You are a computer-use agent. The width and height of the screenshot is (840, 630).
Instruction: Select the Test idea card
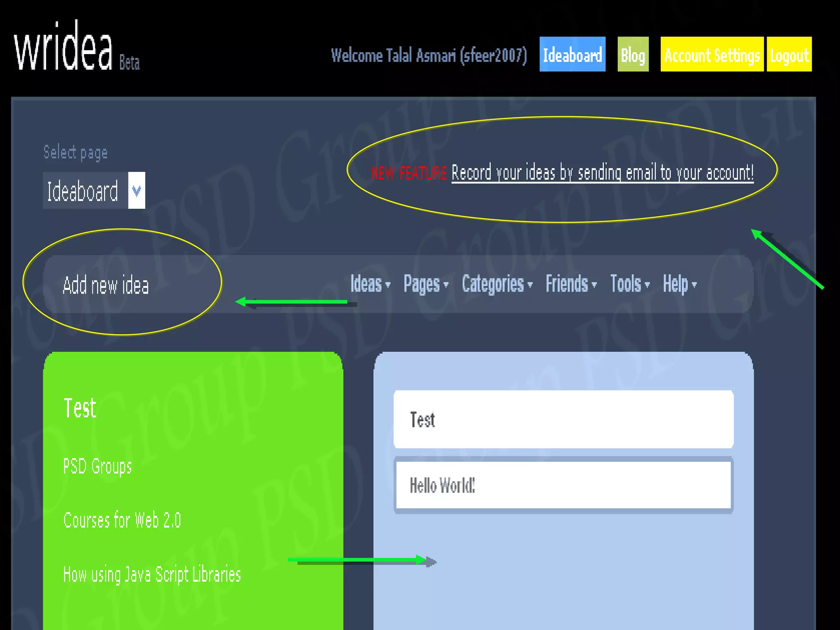click(x=563, y=419)
